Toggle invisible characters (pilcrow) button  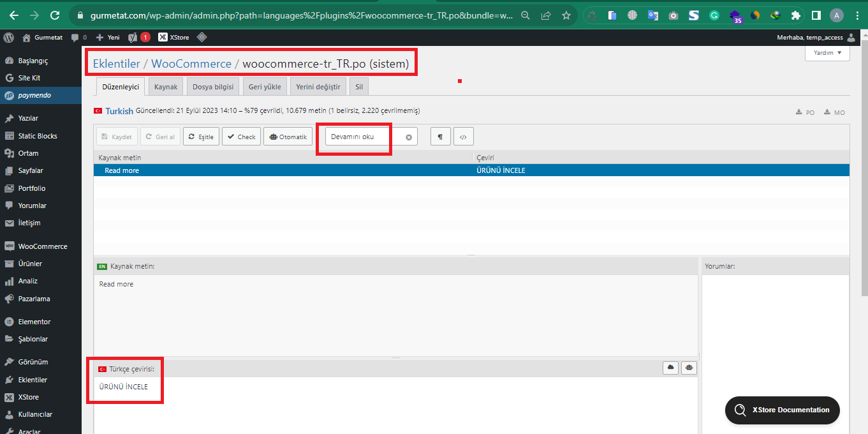tap(440, 137)
